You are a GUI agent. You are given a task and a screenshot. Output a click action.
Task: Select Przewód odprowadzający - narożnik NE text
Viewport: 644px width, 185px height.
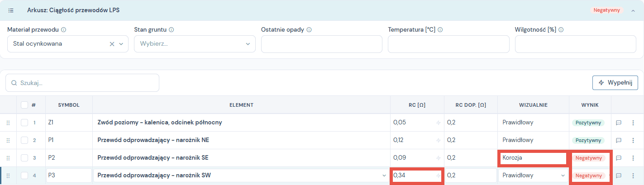[x=153, y=140]
